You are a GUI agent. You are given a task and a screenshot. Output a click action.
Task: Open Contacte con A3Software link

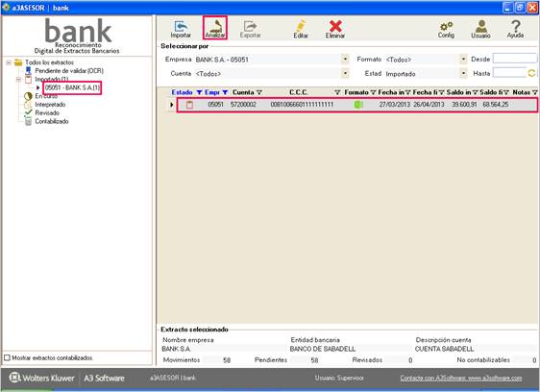point(461,378)
